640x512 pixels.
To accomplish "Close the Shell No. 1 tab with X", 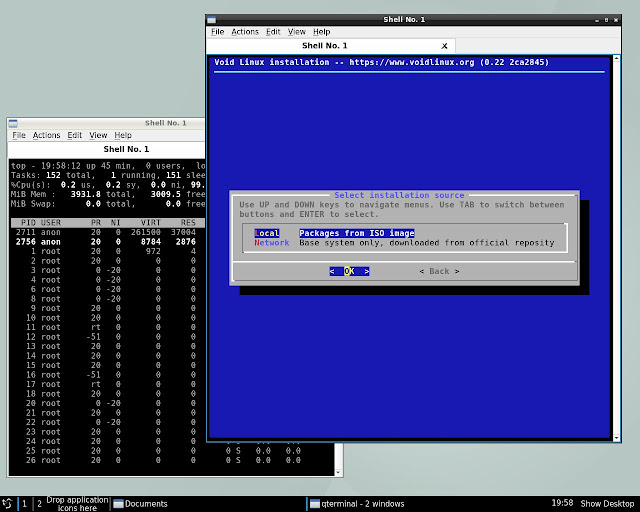I will [444, 46].
